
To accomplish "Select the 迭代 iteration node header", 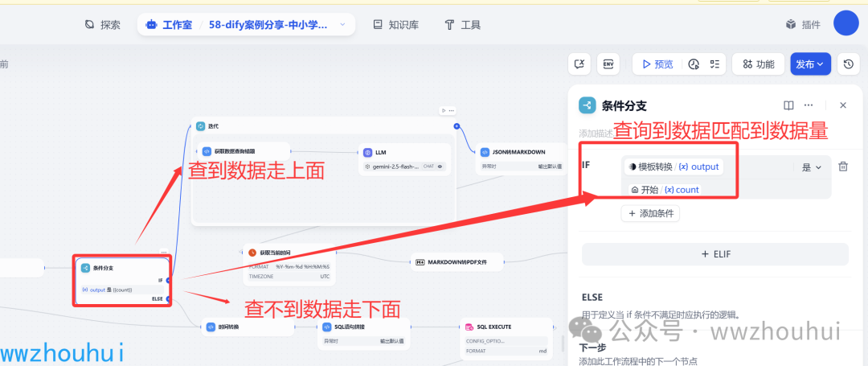I will [x=324, y=126].
